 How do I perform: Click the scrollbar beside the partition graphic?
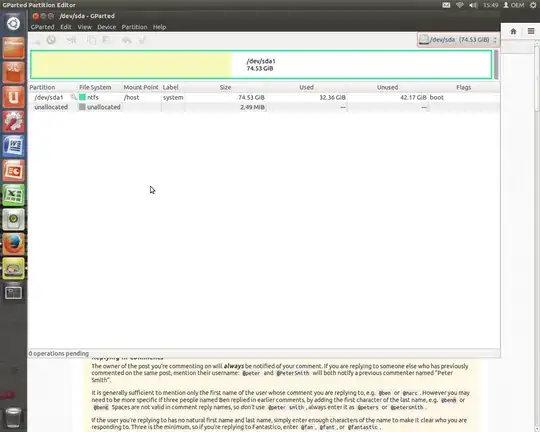[496, 64]
